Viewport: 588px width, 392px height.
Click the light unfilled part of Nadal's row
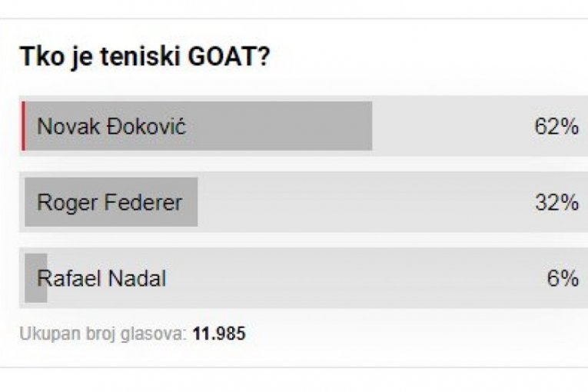[x=346, y=278]
